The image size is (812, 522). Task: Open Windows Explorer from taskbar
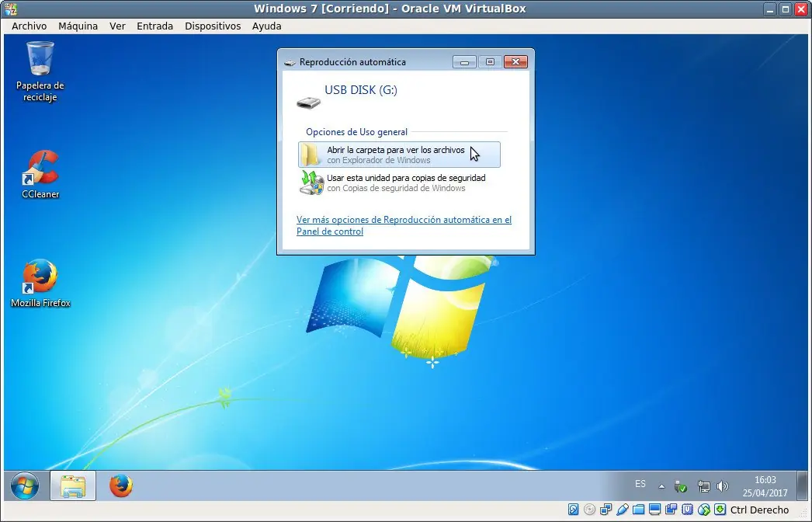tap(73, 485)
